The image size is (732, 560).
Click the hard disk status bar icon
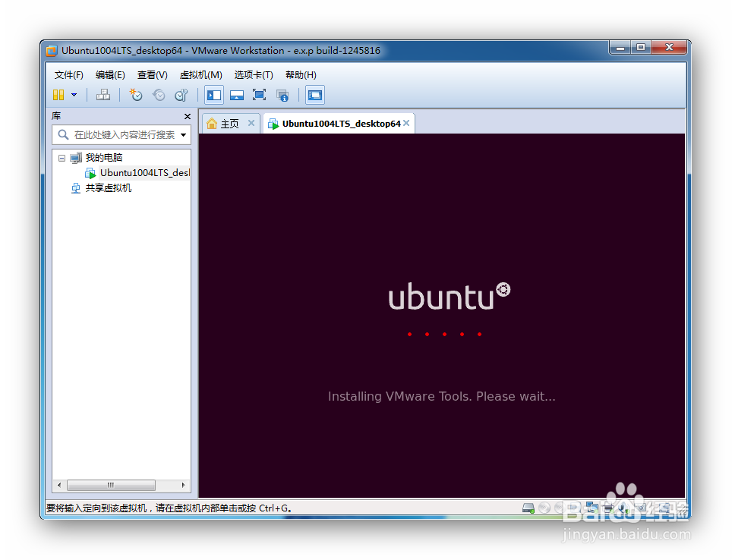[528, 508]
